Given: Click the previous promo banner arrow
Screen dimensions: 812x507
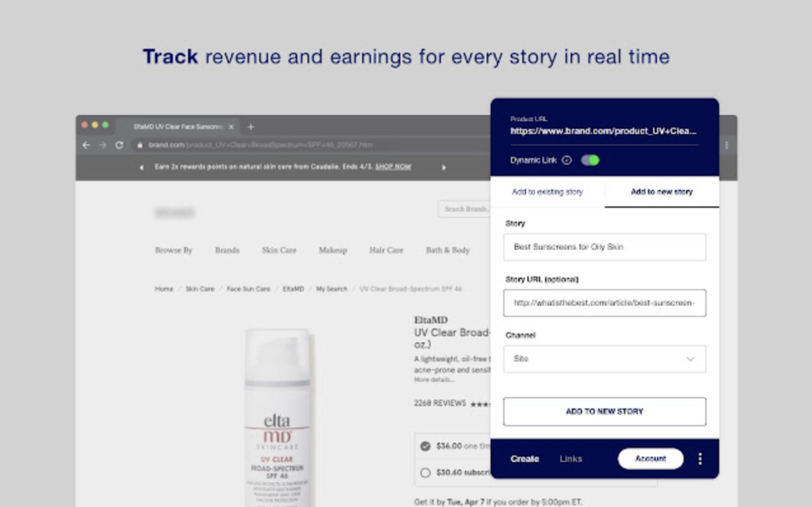Looking at the screenshot, I should [x=141, y=167].
